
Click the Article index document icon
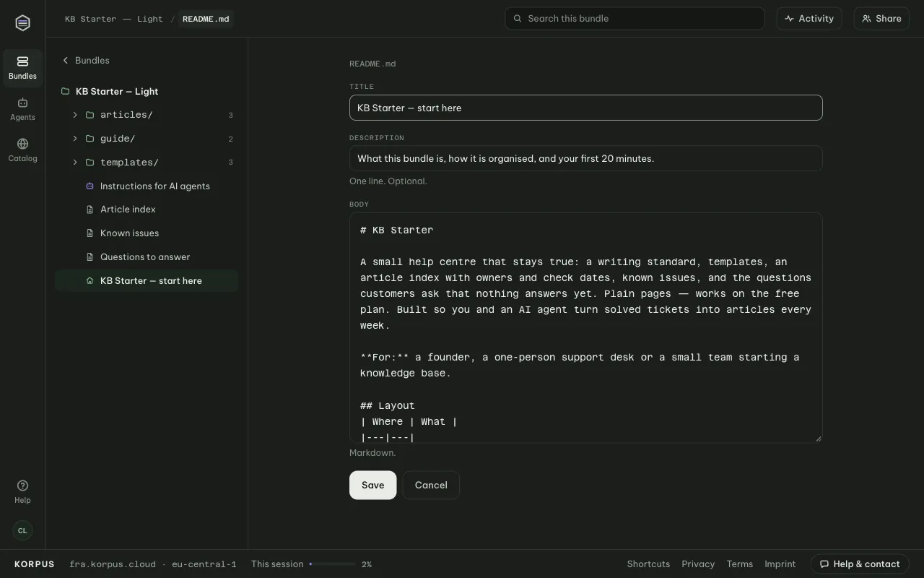click(90, 210)
